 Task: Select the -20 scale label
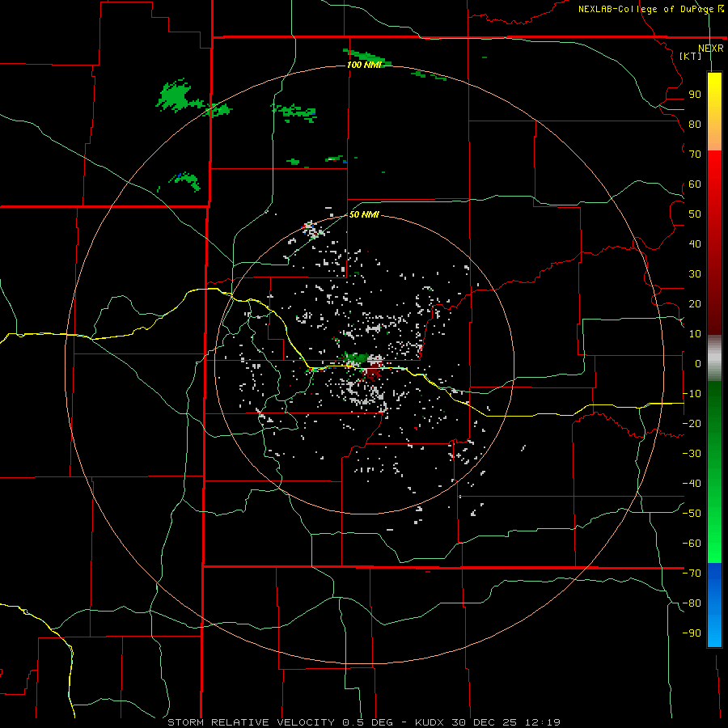pos(692,424)
